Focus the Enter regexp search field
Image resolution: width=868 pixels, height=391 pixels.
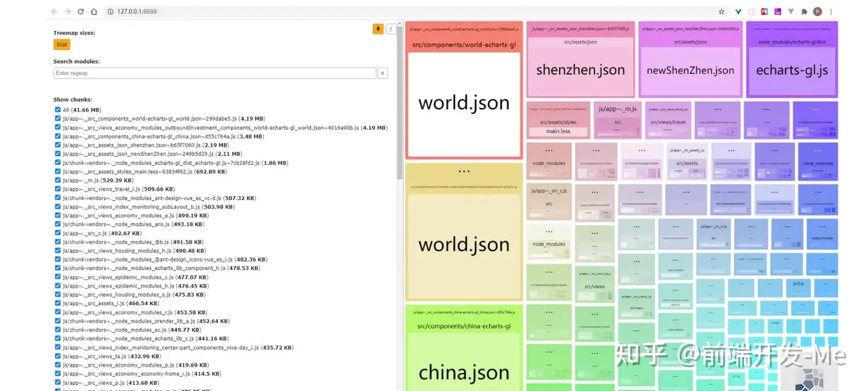click(215, 73)
